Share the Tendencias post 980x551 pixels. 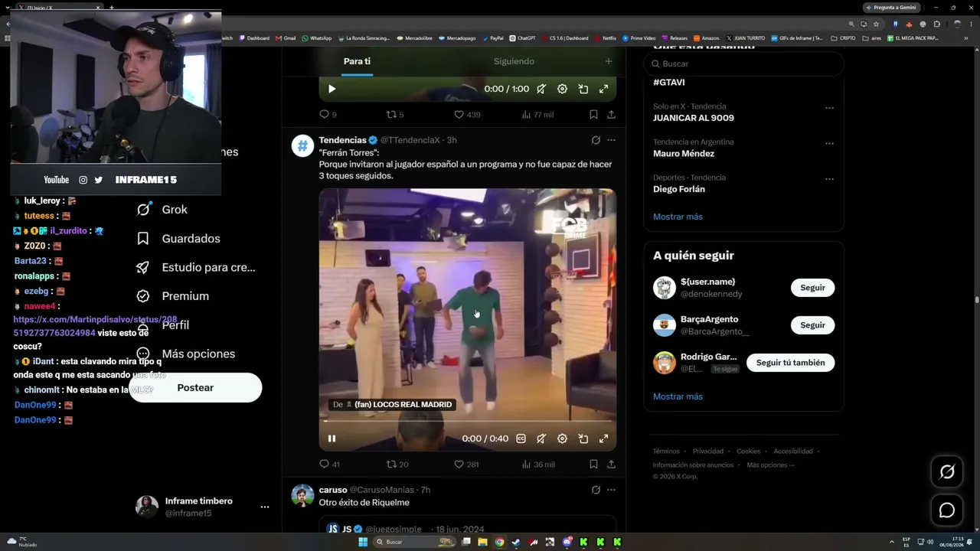611,465
